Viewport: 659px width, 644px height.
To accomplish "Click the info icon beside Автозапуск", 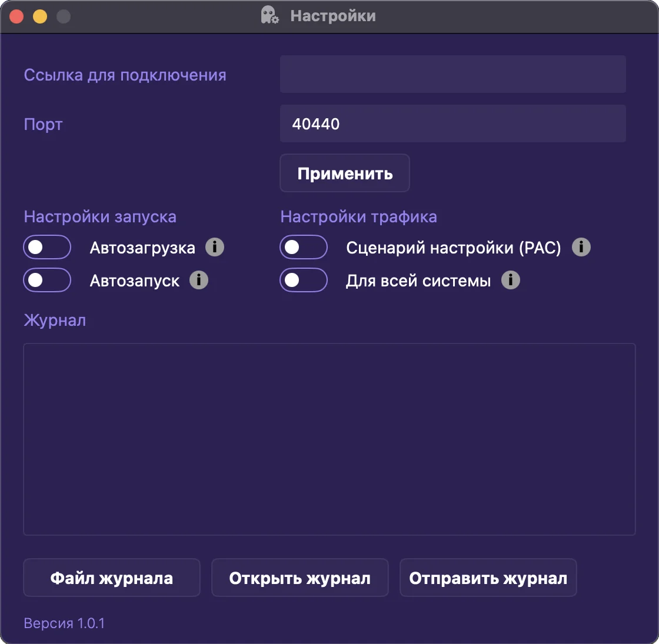I will [x=199, y=280].
